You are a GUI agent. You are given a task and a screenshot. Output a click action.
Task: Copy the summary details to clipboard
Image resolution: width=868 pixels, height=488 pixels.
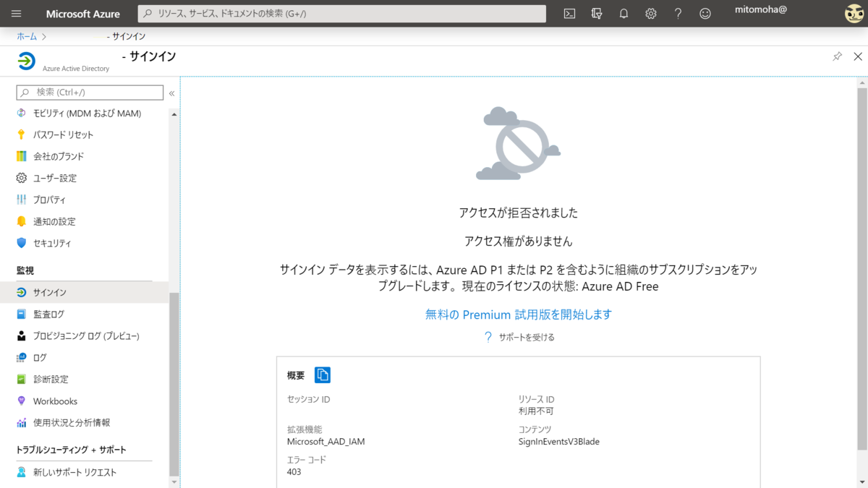click(323, 374)
